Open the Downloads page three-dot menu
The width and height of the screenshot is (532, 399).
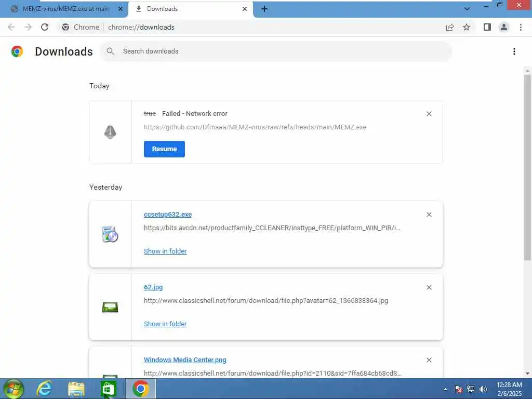(514, 51)
